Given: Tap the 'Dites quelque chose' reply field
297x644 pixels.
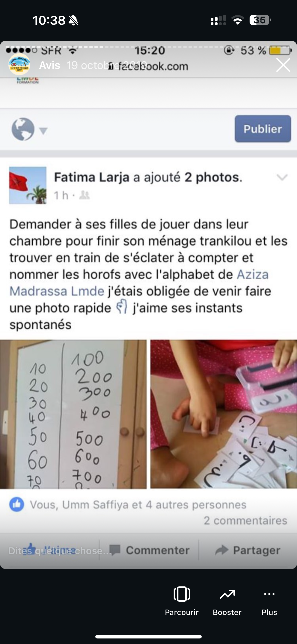Looking at the screenshot, I should (x=60, y=550).
